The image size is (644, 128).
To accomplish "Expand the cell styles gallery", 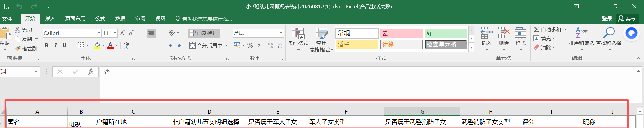I will tap(471, 47).
